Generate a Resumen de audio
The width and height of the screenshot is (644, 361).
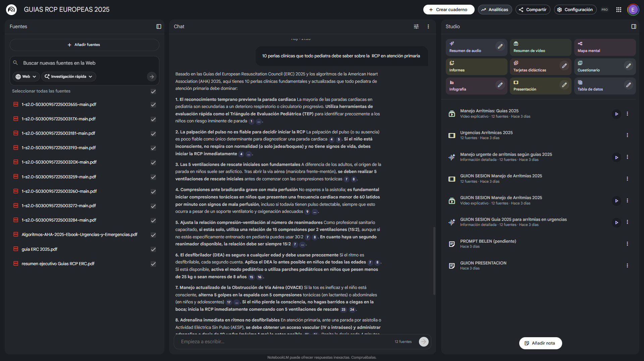point(470,47)
